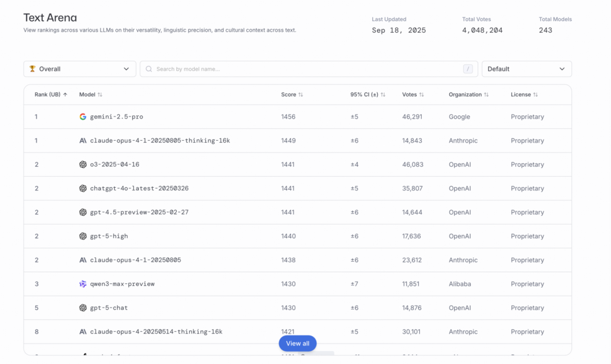Select the chatgpt-4o-latest-20250326 model name
Screen dimensions: 611x364
(139, 189)
